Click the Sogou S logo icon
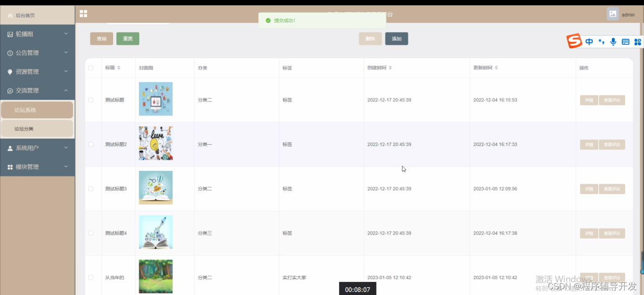 coord(574,41)
